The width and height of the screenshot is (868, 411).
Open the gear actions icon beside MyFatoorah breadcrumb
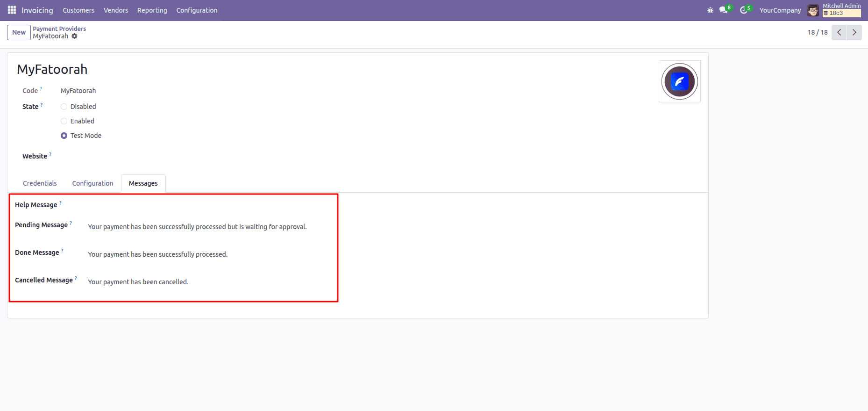click(74, 36)
